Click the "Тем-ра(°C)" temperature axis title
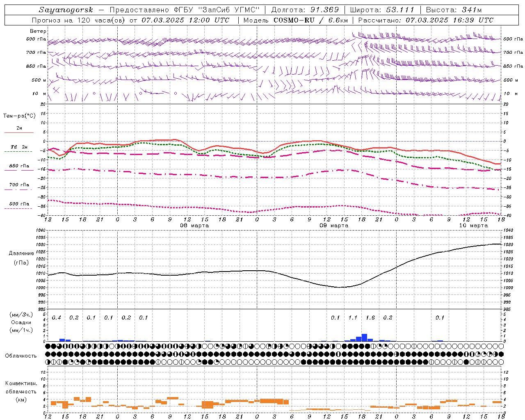The image size is (525, 420). [19, 116]
